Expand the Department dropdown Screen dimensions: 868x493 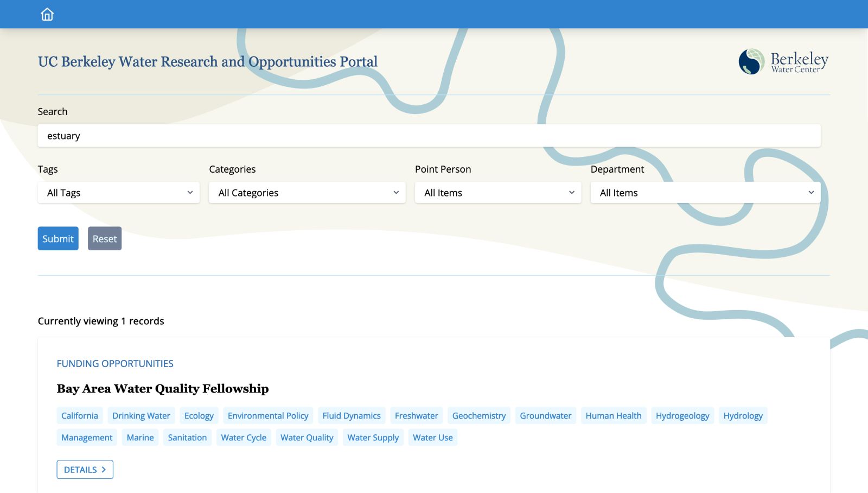click(705, 193)
